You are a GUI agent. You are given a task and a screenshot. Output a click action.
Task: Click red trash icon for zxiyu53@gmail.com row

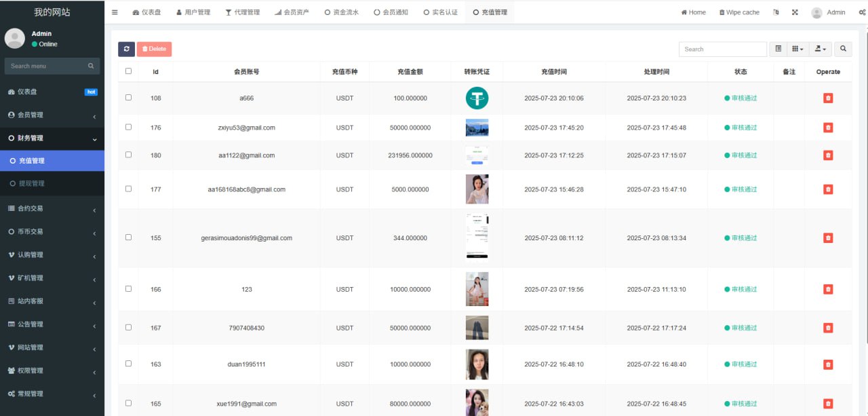click(x=827, y=128)
